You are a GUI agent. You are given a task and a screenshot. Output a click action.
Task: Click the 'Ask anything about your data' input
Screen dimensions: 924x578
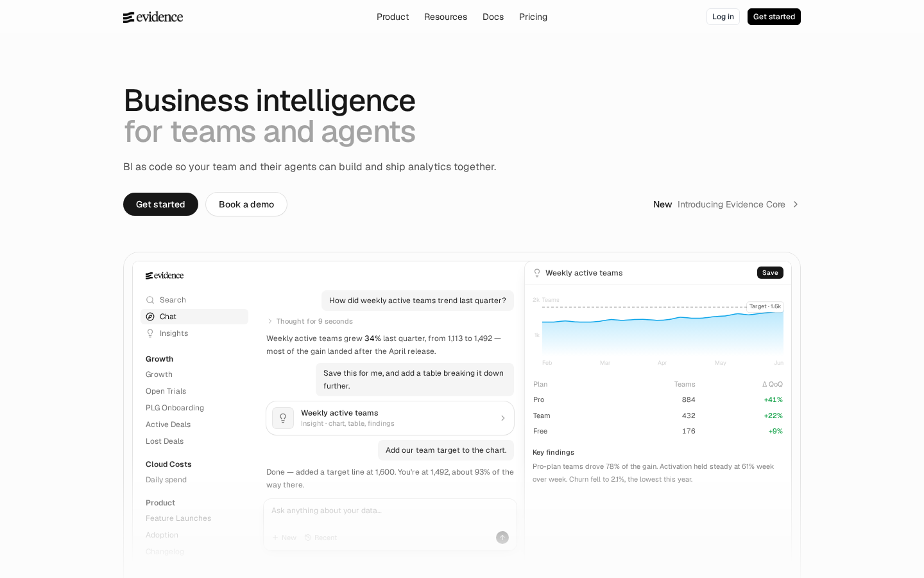click(x=390, y=511)
